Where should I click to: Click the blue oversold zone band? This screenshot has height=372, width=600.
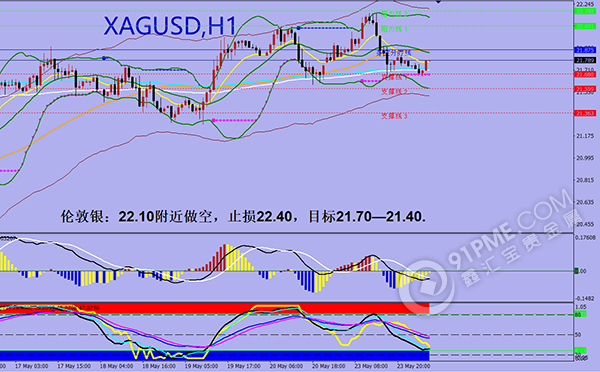pos(215,356)
